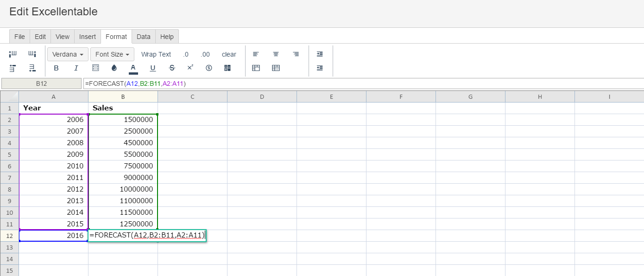
Task: Apply currency format with the dollar icon
Action: pyautogui.click(x=208, y=68)
